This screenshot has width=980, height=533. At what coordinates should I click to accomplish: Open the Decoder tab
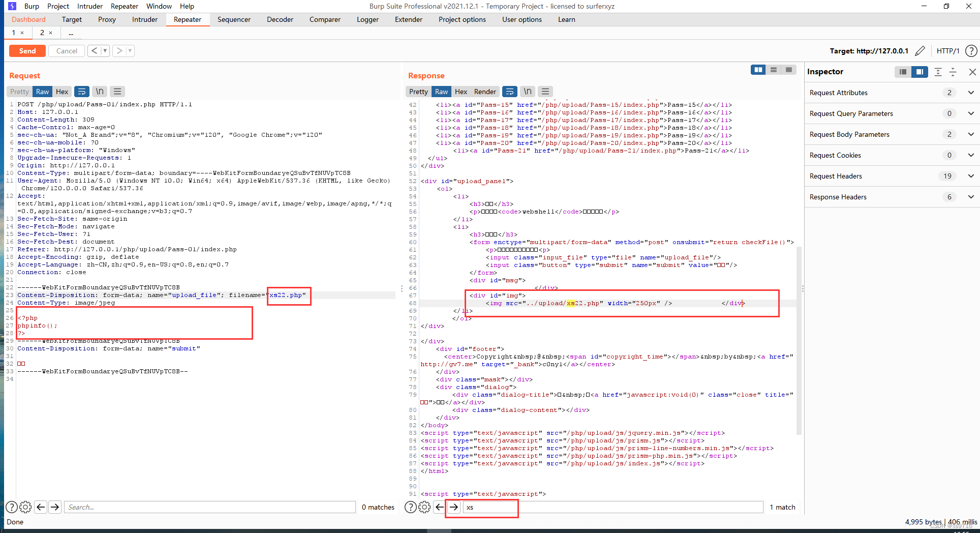click(x=280, y=19)
